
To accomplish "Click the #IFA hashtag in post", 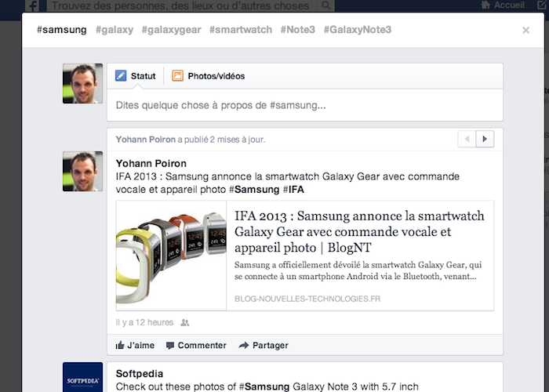I will [x=293, y=190].
